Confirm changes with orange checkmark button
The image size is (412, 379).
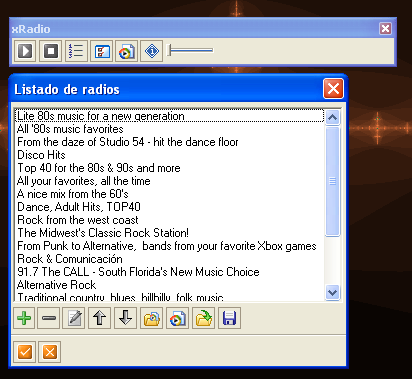25,352
